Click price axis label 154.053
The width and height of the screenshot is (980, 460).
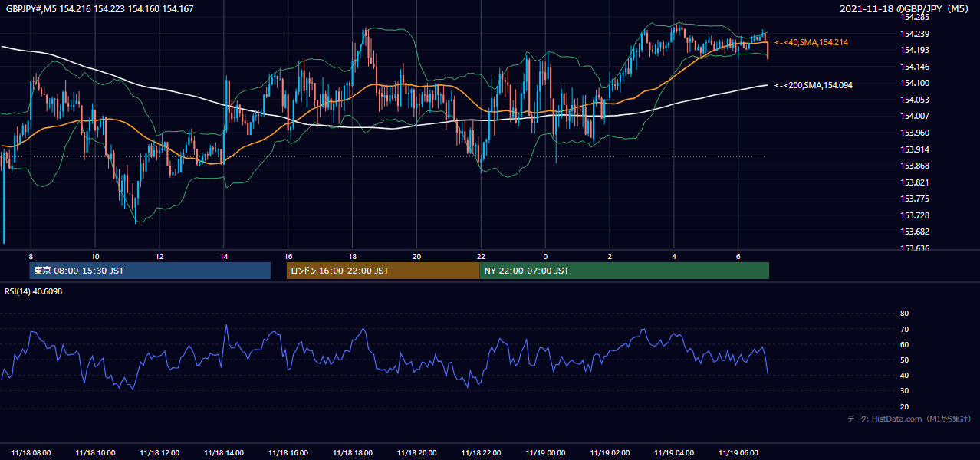(915, 100)
